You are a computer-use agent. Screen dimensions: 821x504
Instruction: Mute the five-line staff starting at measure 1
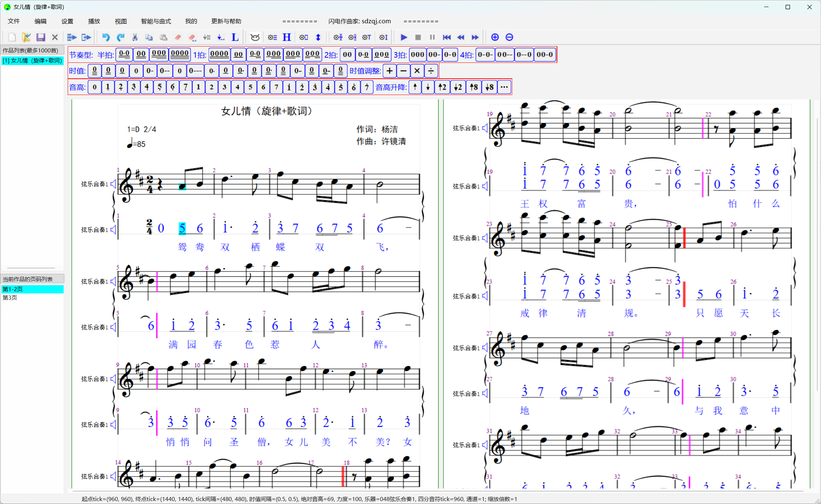point(113,184)
